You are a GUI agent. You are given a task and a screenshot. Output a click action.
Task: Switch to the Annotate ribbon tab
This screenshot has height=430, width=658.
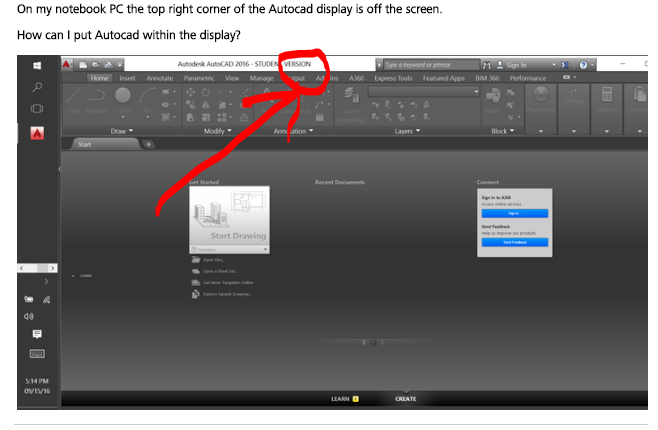click(x=159, y=78)
